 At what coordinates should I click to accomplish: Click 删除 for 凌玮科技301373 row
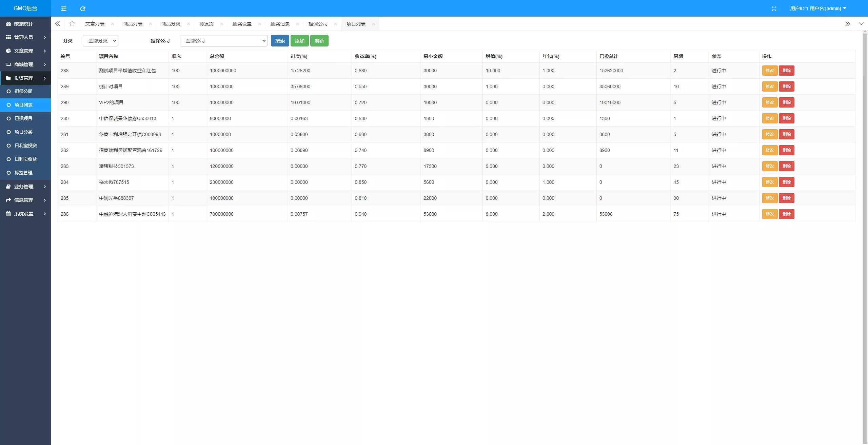(787, 166)
